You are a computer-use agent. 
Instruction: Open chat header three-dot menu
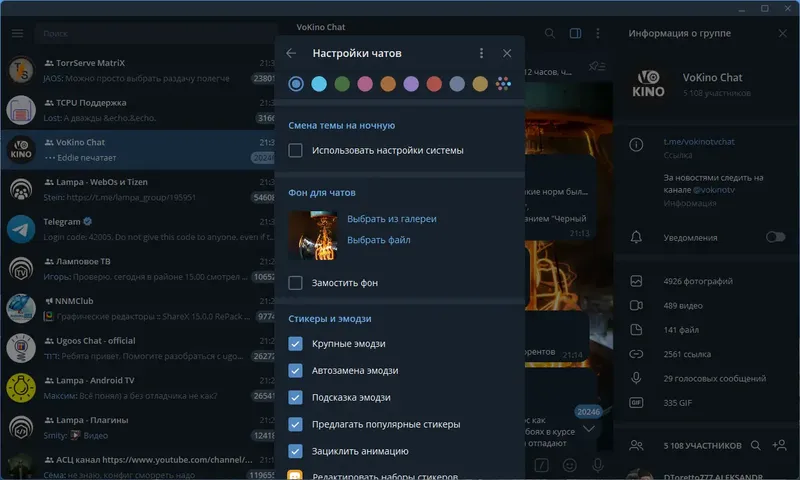tap(598, 33)
